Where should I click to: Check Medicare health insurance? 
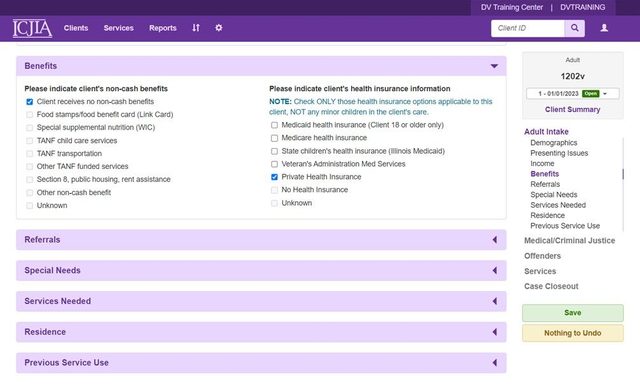click(274, 138)
